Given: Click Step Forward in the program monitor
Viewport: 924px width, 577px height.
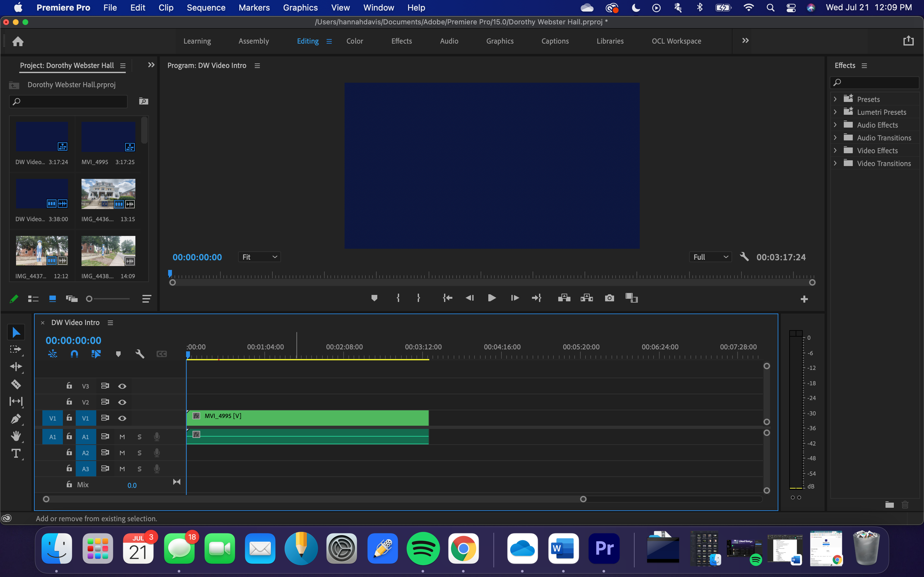Looking at the screenshot, I should (514, 298).
